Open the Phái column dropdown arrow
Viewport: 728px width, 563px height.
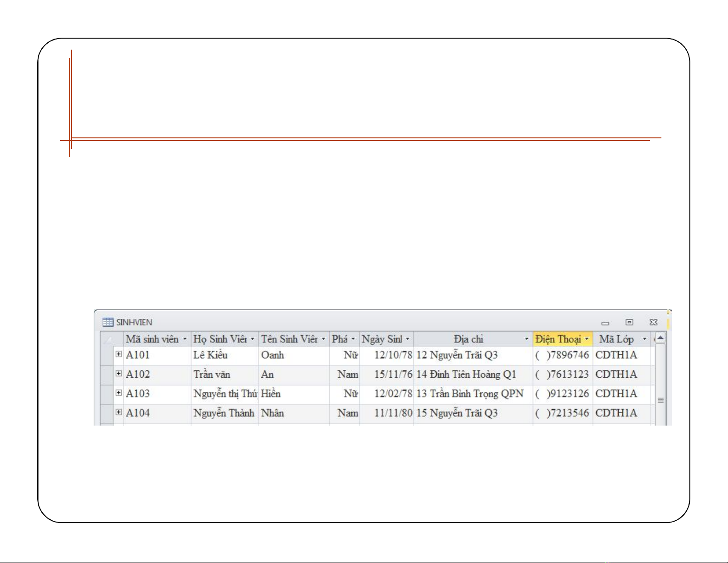(353, 339)
